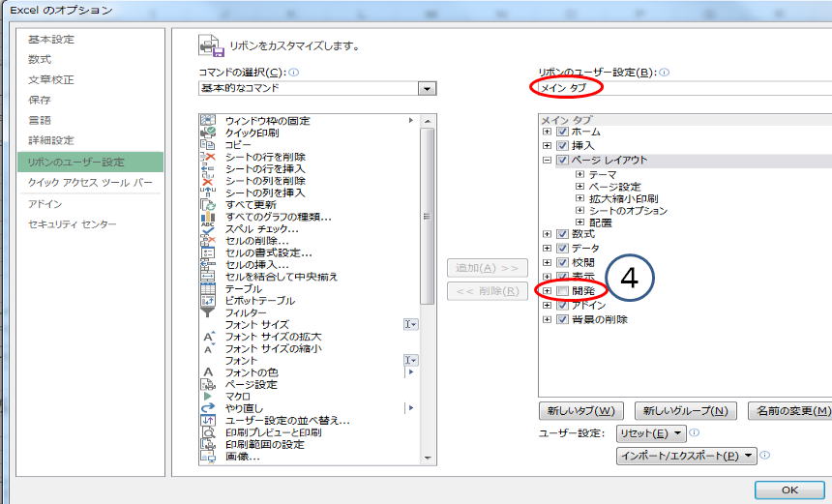Click the ピボットテーブル icon in list
The height and width of the screenshot is (504, 832).
pos(207,300)
